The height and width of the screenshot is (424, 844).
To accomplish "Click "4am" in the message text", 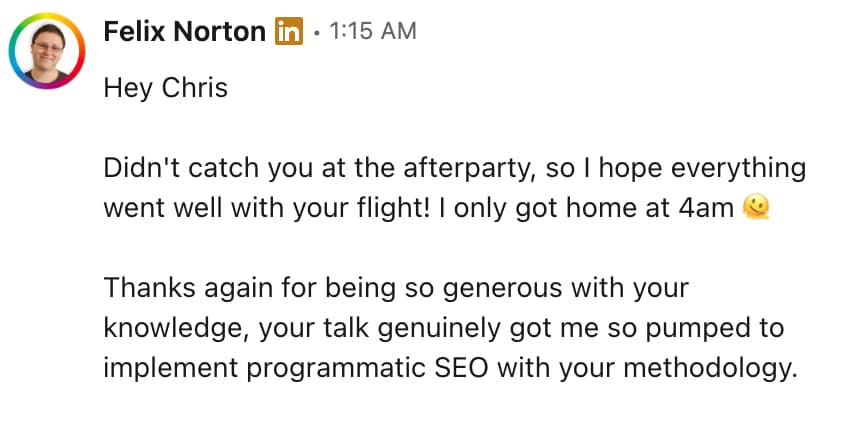I will 709,208.
